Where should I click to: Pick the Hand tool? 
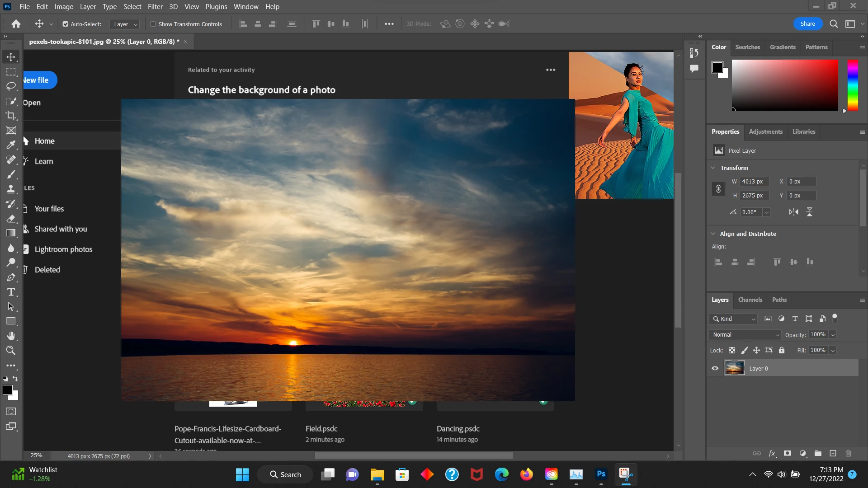[x=11, y=336]
